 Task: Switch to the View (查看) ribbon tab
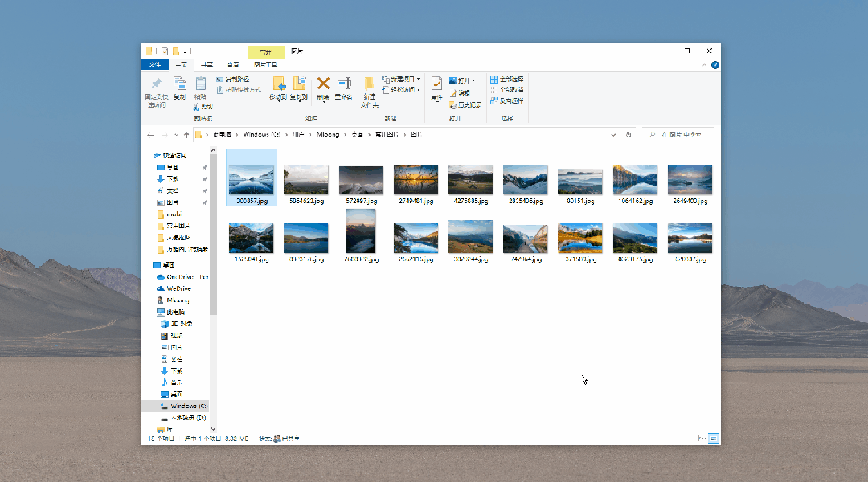233,65
